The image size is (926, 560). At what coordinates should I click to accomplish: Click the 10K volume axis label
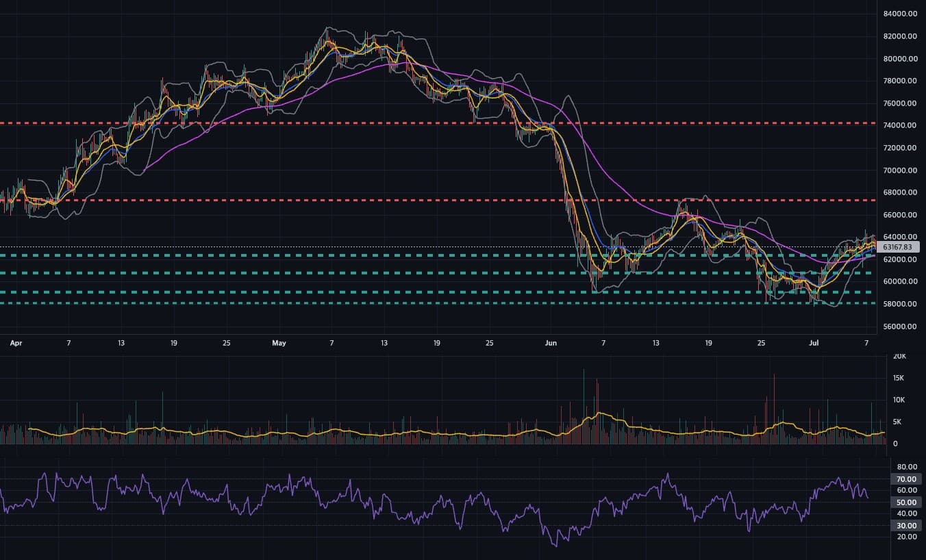[x=899, y=400]
